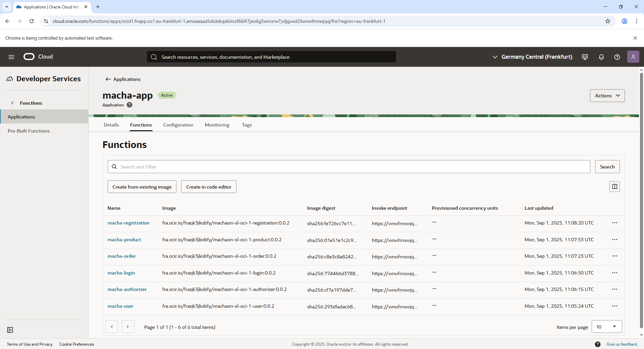Image resolution: width=644 pixels, height=349 pixels.
Task: Collapse the side navigation panel
Action: point(10,330)
